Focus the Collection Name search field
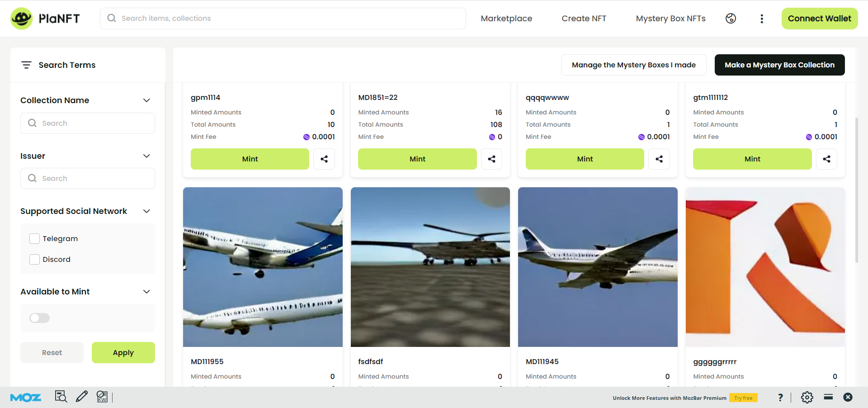 tap(88, 123)
